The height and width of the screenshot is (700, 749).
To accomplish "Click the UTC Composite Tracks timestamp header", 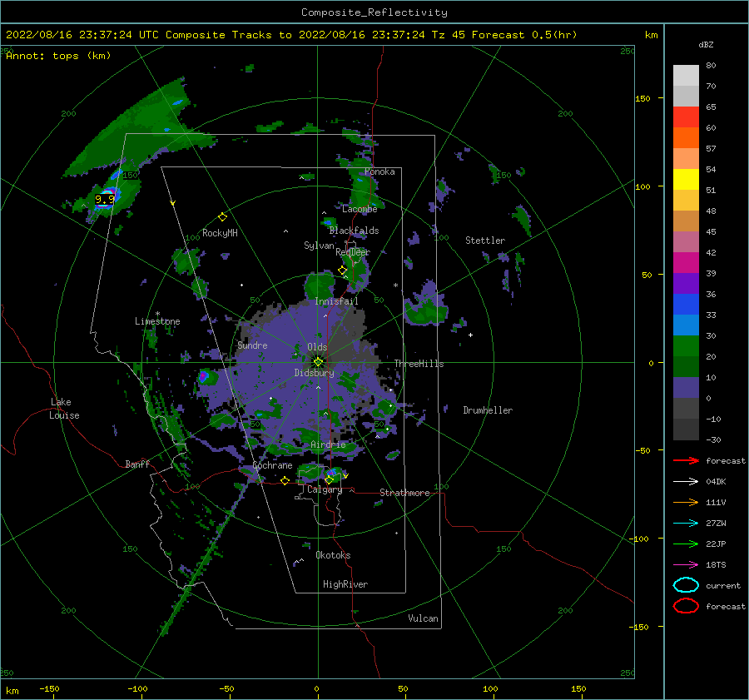I will point(291,35).
